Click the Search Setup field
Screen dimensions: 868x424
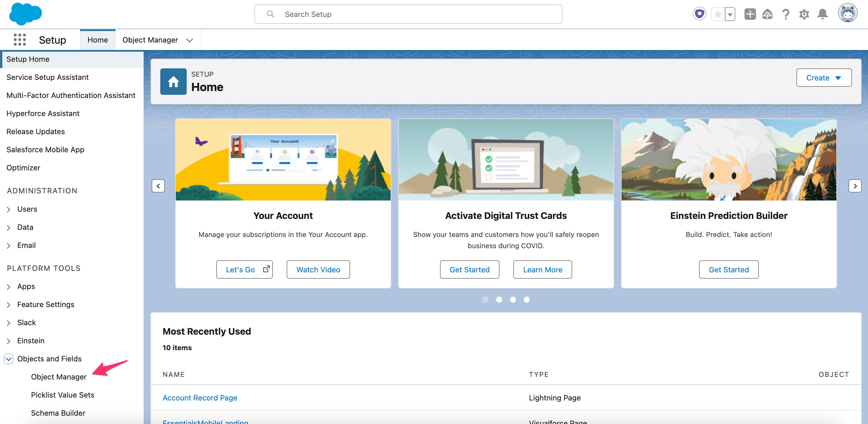coord(408,14)
